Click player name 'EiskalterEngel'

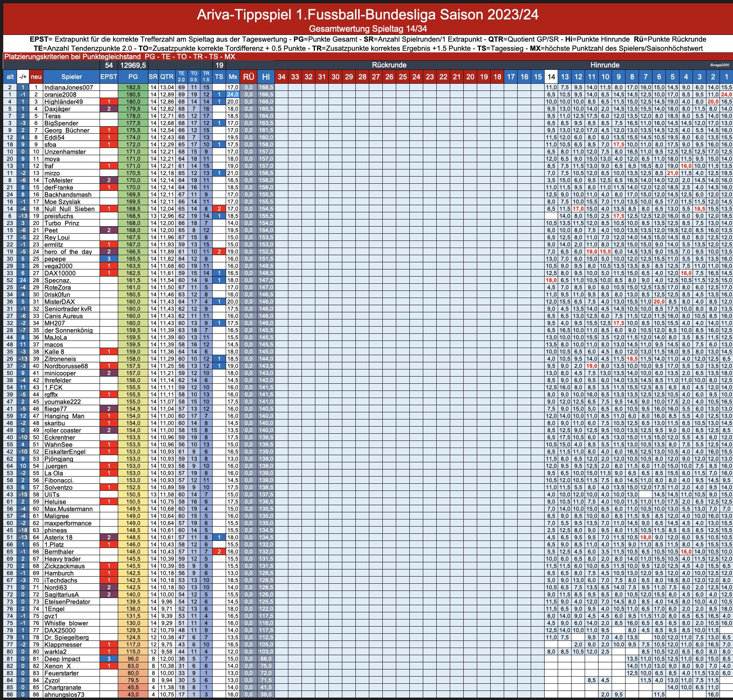(x=65, y=452)
